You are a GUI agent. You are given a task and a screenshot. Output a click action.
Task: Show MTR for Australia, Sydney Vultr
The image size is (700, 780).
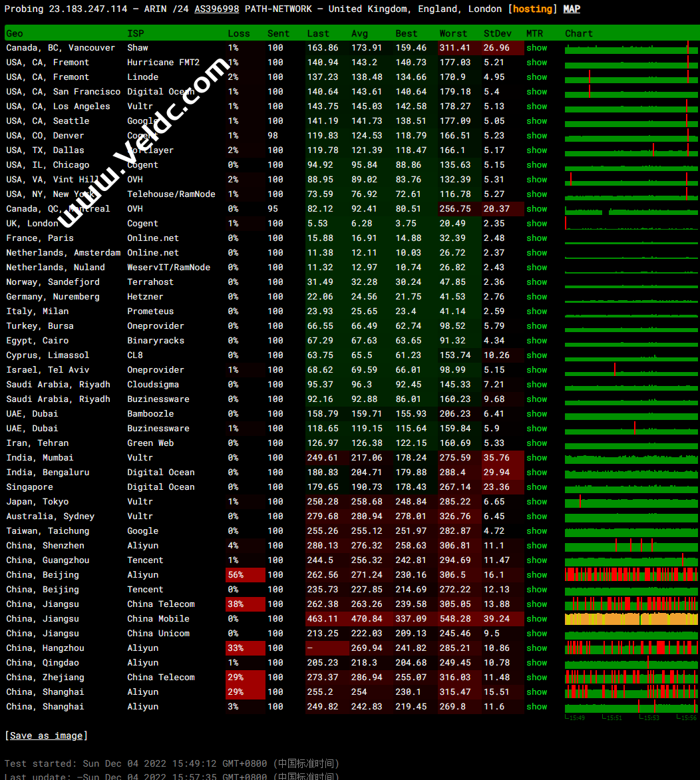537,516
